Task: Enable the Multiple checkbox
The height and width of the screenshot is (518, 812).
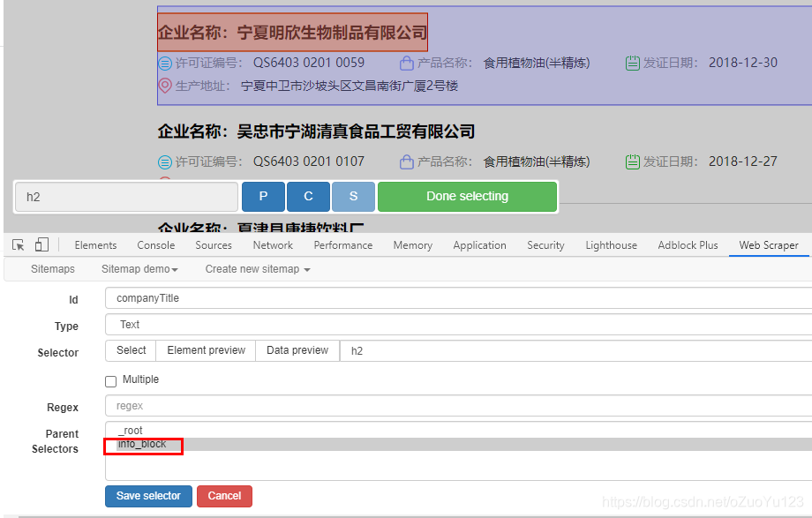Action: pos(111,382)
